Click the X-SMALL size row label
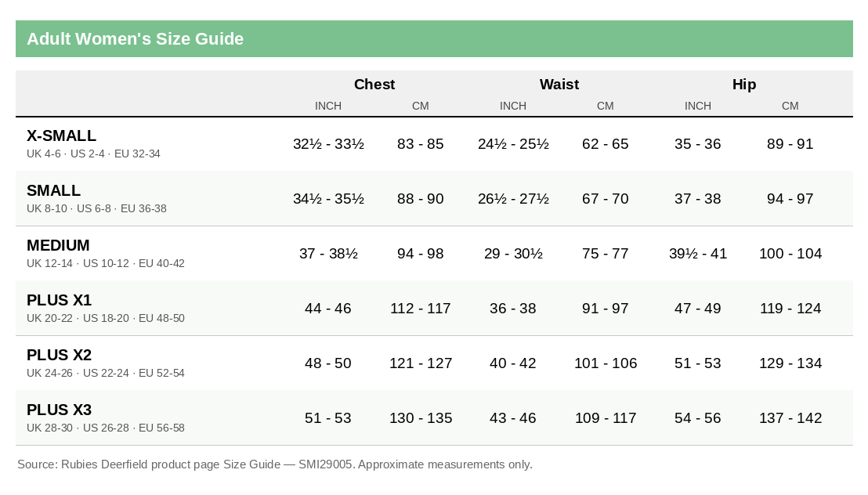The height and width of the screenshot is (495, 868). pos(61,135)
